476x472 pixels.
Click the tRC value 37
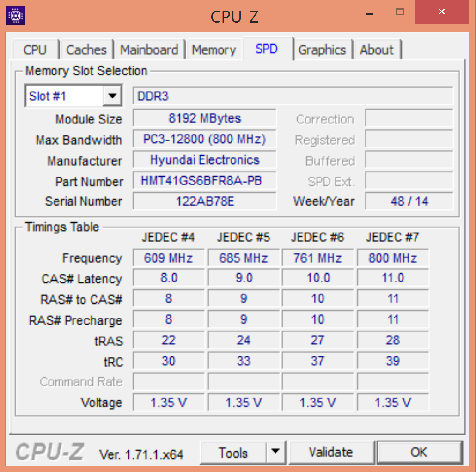click(x=317, y=361)
